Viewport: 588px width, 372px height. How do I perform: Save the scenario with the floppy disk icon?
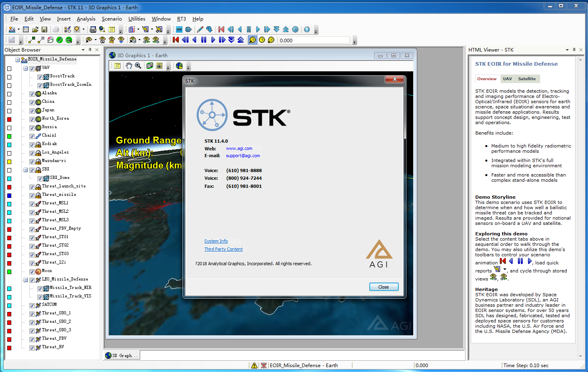pos(44,29)
